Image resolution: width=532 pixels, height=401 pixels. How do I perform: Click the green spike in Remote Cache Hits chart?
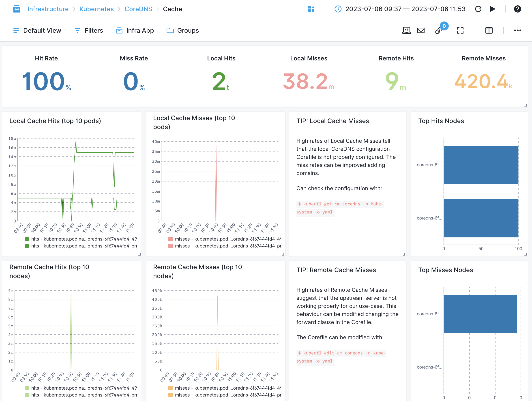pos(71,330)
